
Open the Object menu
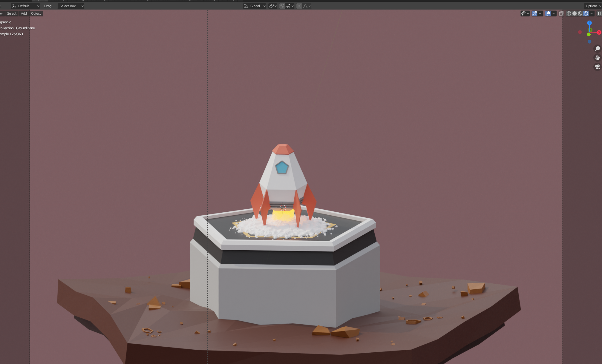point(36,13)
